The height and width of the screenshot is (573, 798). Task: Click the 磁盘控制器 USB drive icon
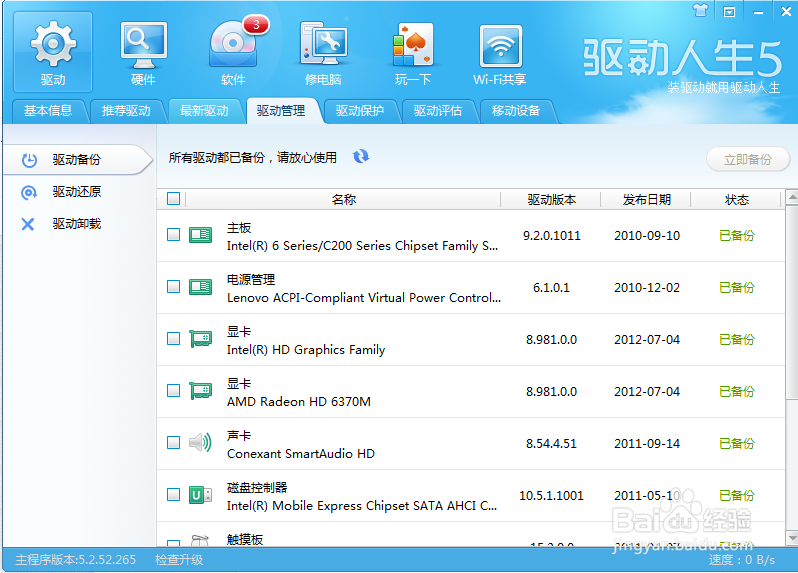click(x=201, y=495)
